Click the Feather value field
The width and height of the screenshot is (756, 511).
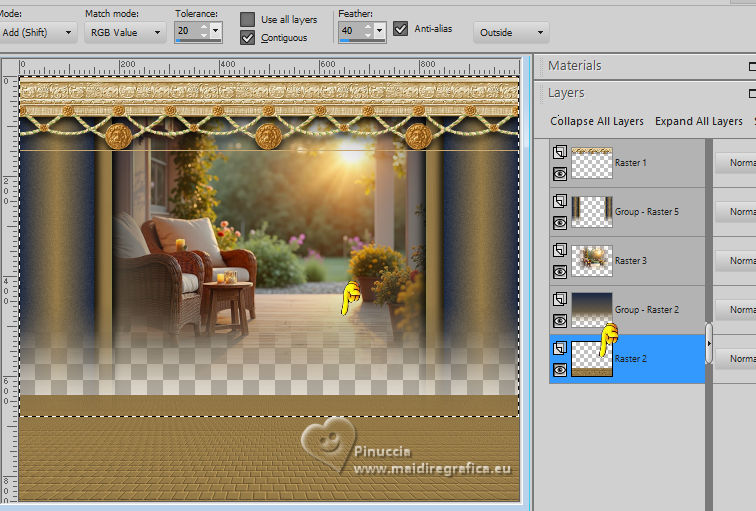[351, 31]
